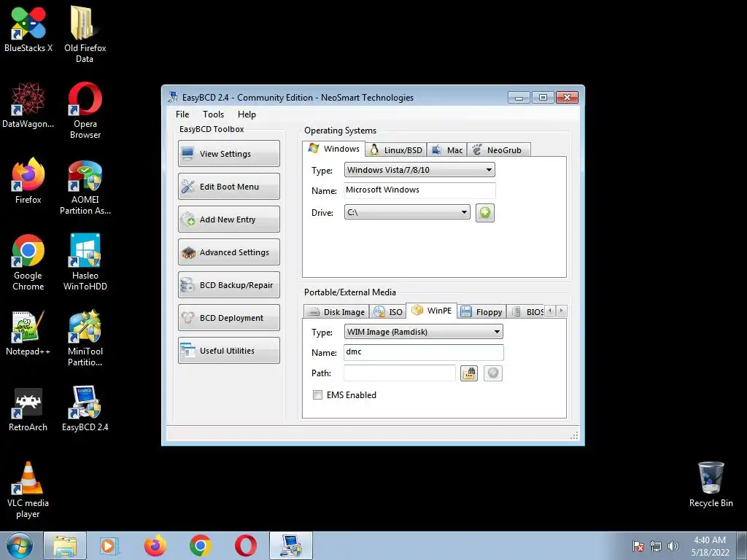Select the Floppy tab
This screenshot has width=747, height=560.
[x=481, y=312]
